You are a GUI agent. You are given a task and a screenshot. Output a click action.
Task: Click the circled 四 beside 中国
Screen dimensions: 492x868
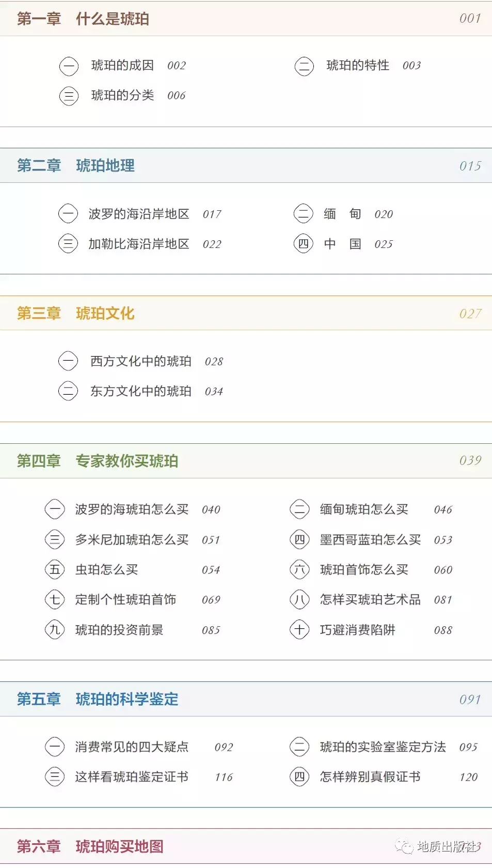[304, 243]
